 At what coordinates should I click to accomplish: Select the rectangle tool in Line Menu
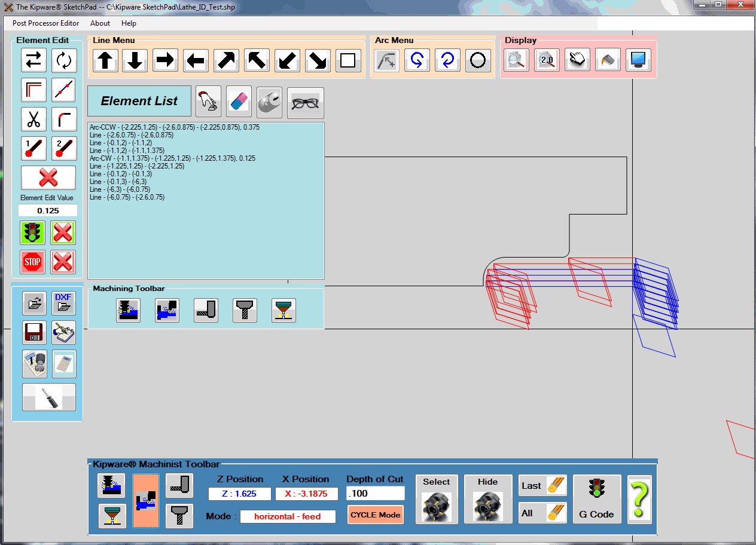[348, 60]
